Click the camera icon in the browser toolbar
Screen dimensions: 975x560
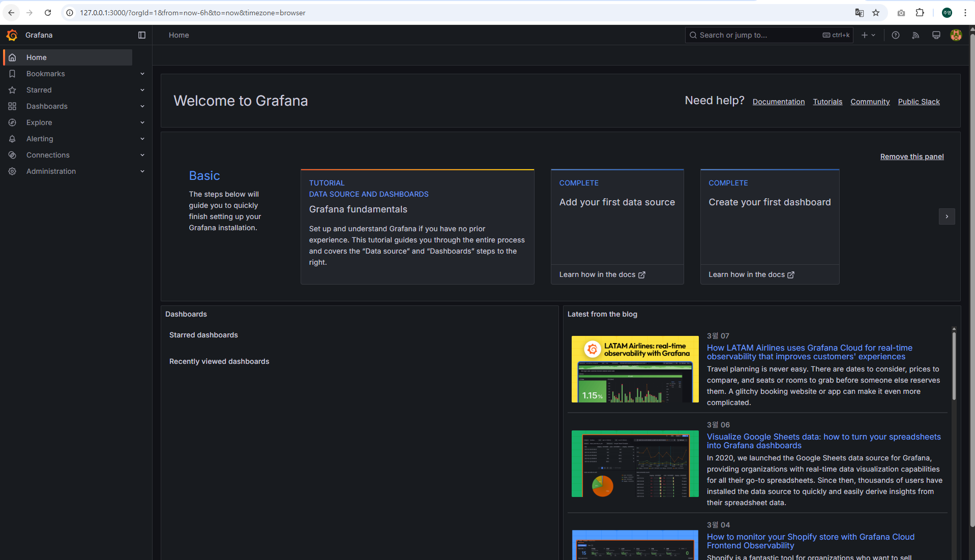point(901,13)
